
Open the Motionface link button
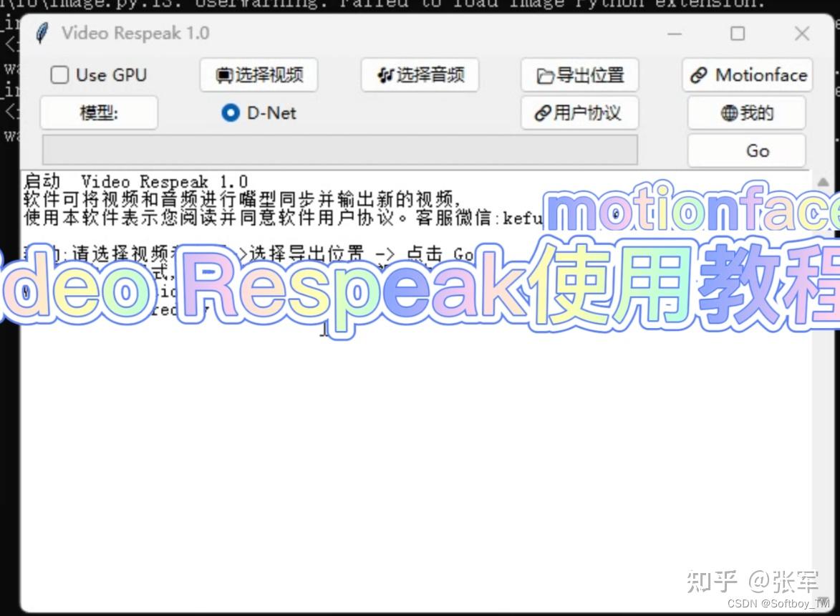click(x=748, y=75)
